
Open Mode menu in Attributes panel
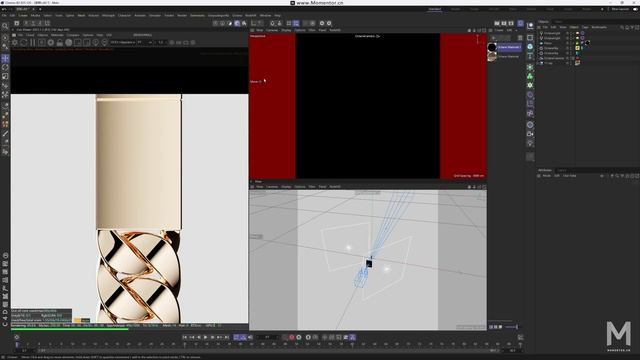(x=547, y=176)
